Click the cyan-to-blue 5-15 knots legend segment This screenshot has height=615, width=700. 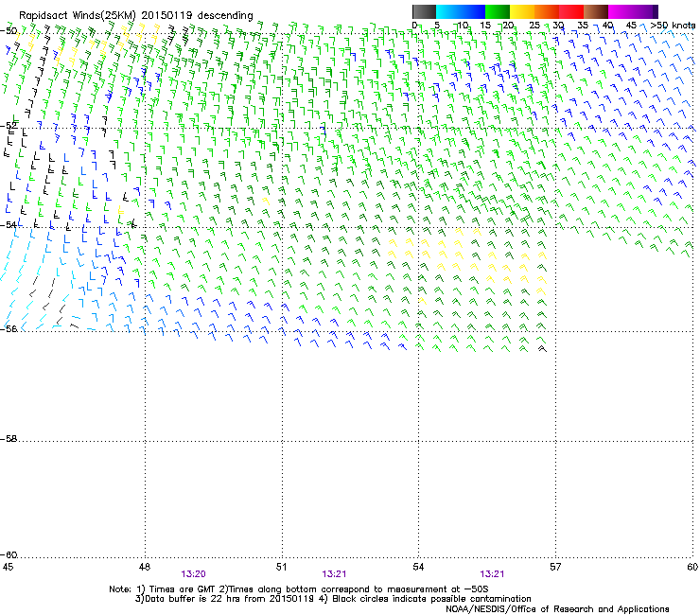click(461, 11)
